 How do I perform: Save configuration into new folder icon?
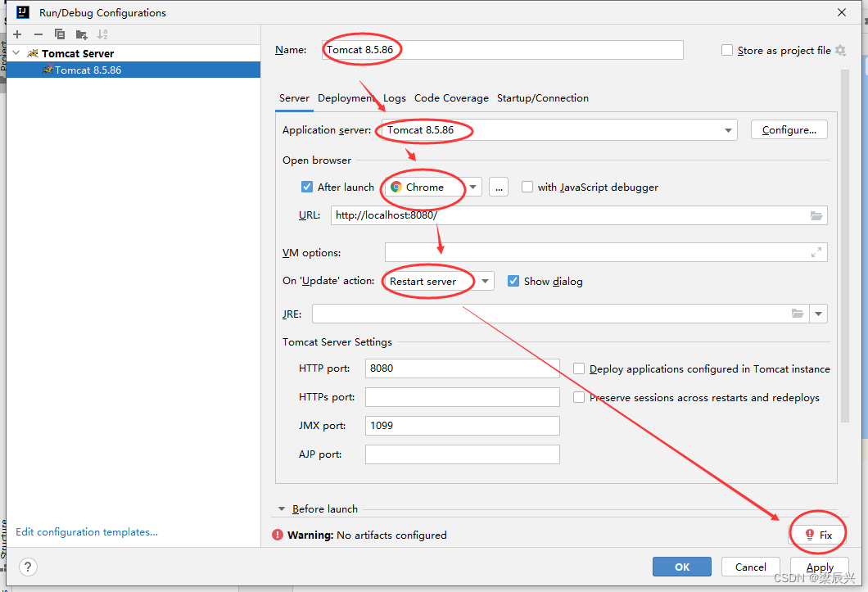pyautogui.click(x=81, y=35)
